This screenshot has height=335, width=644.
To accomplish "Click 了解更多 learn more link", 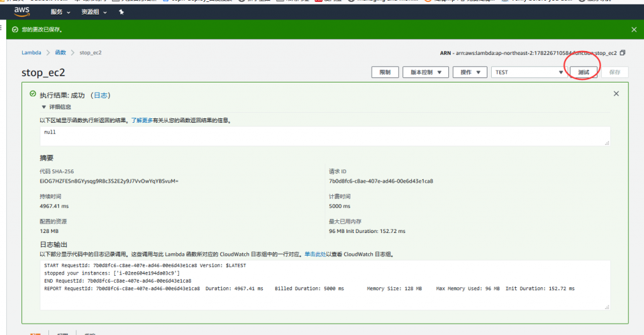I will coord(142,120).
